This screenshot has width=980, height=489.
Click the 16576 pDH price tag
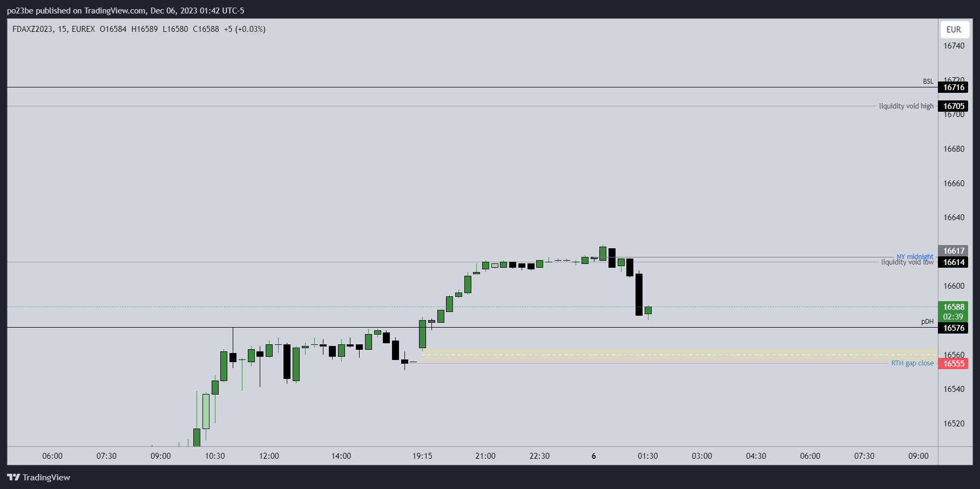click(954, 328)
